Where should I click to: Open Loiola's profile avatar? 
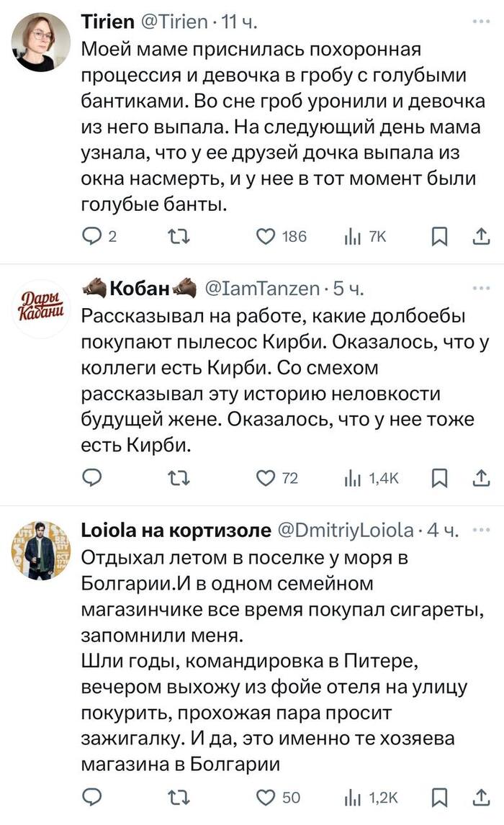[42, 549]
